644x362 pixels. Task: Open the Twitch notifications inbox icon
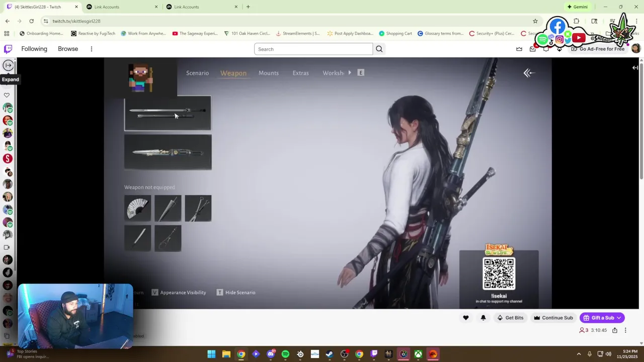pos(533,49)
